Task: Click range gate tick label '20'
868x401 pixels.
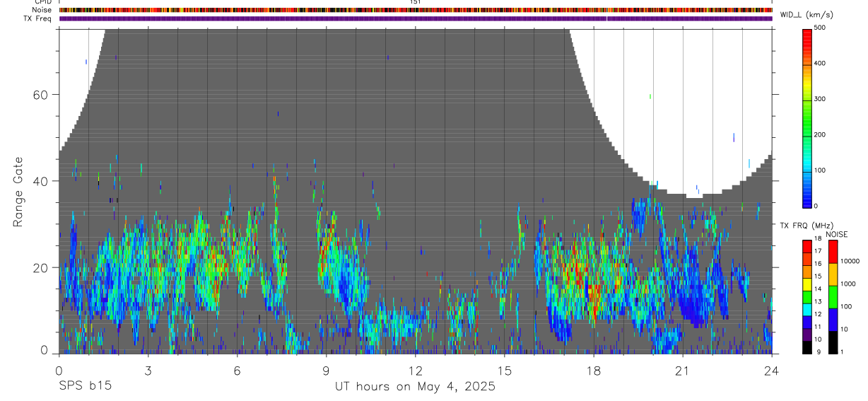Action: click(x=40, y=267)
